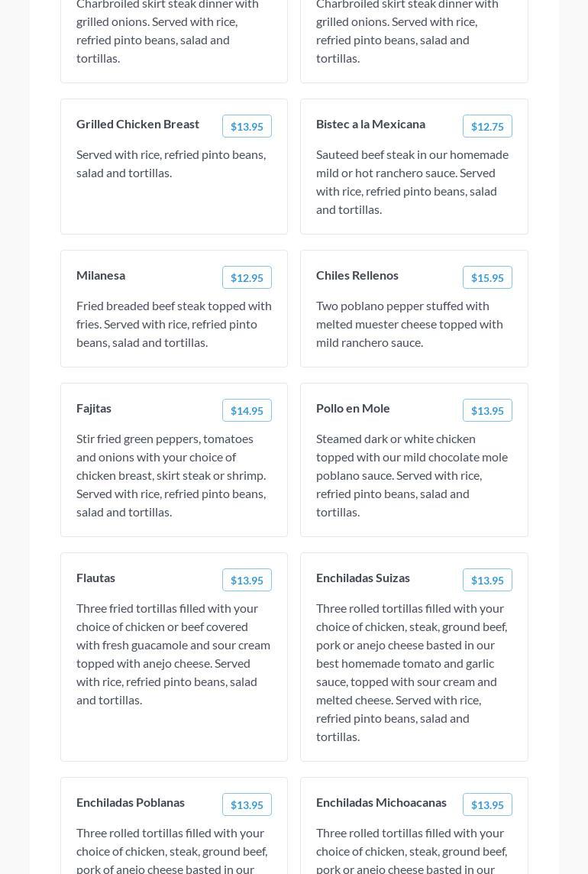
Task: Select the Milanesa $12.95 price button
Action: point(247,277)
